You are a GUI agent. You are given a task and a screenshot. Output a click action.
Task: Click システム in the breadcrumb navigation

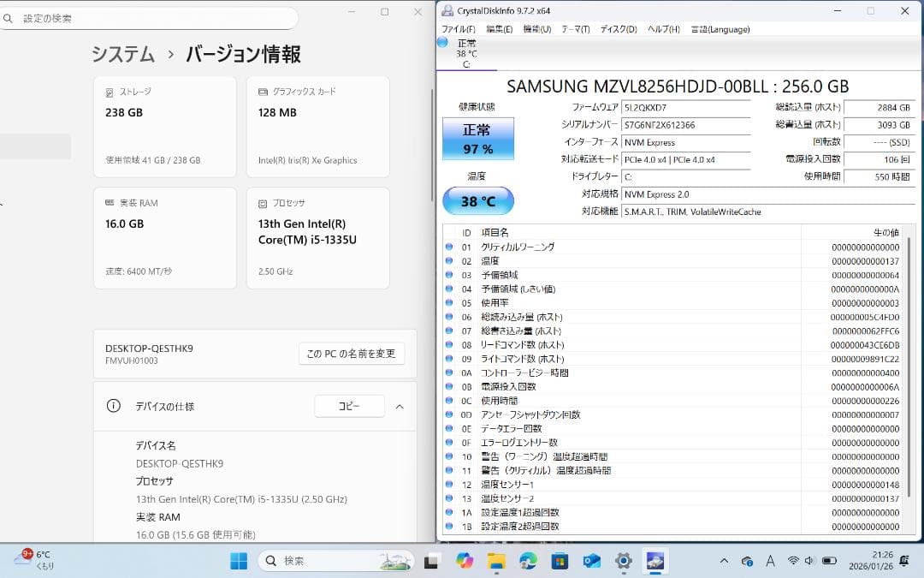tap(122, 53)
